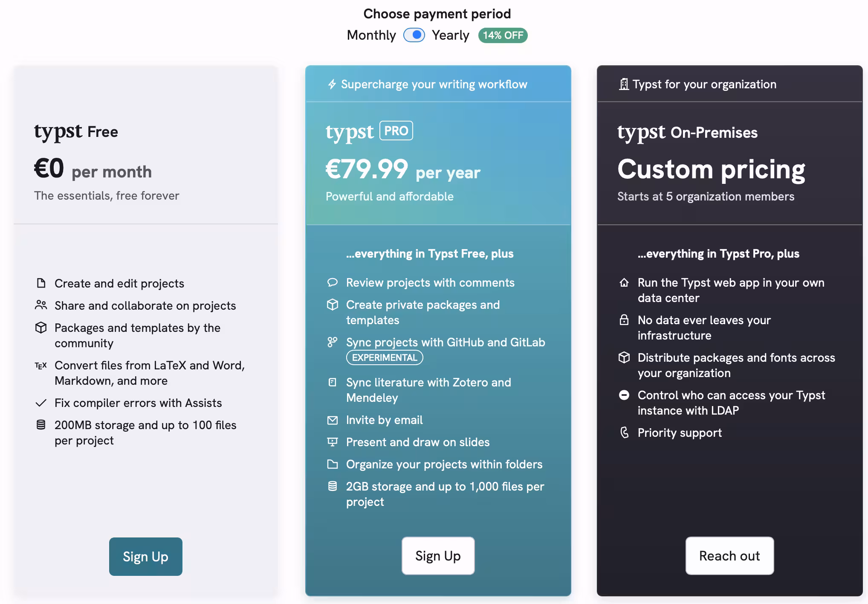Click the database icon beside 2GB storage feature
Screen dimensions: 868x604
tap(332, 485)
